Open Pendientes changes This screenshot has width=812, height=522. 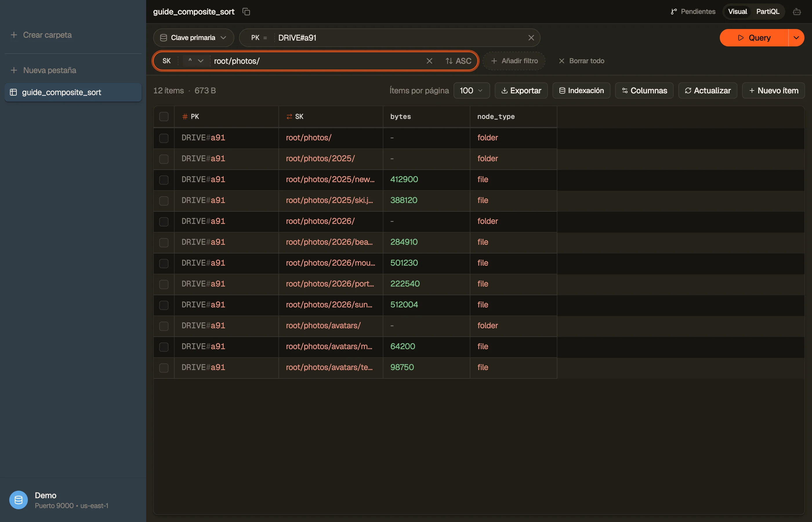pyautogui.click(x=693, y=12)
